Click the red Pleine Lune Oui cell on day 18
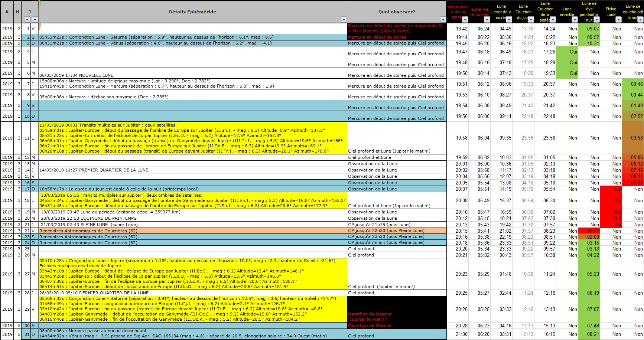Viewport: 644px width, 340px height. 611,200
